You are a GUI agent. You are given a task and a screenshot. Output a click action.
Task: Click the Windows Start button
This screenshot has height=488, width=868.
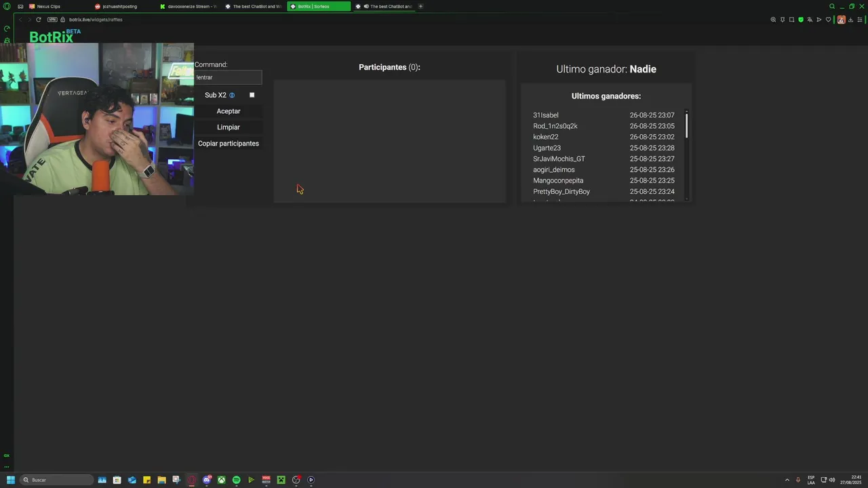click(10, 480)
